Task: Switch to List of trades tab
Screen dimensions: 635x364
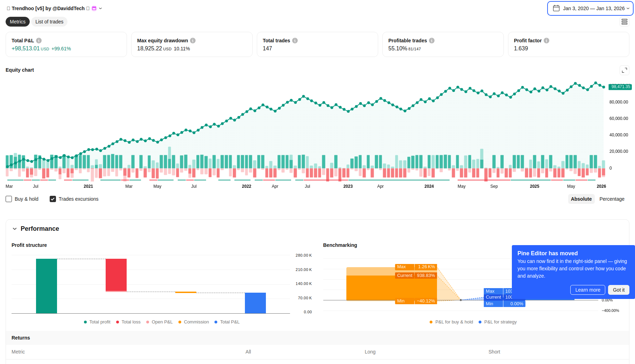Action: pyautogui.click(x=49, y=22)
